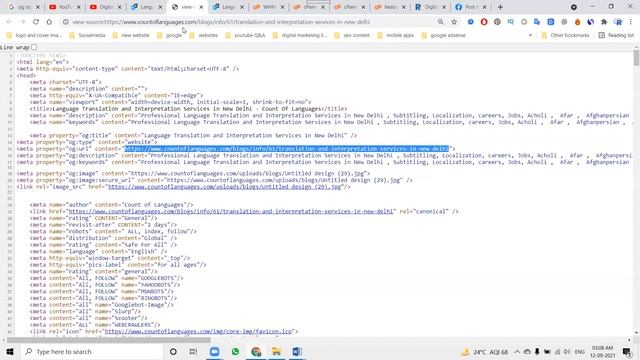640x360 pixels.
Task: Click the vertical scrollbar thumb
Action: [636, 58]
